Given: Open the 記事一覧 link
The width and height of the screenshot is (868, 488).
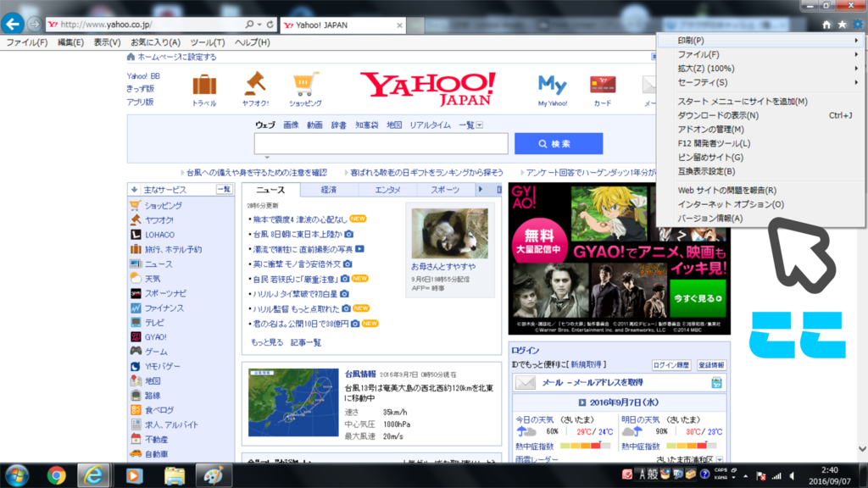Looking at the screenshot, I should 305,342.
